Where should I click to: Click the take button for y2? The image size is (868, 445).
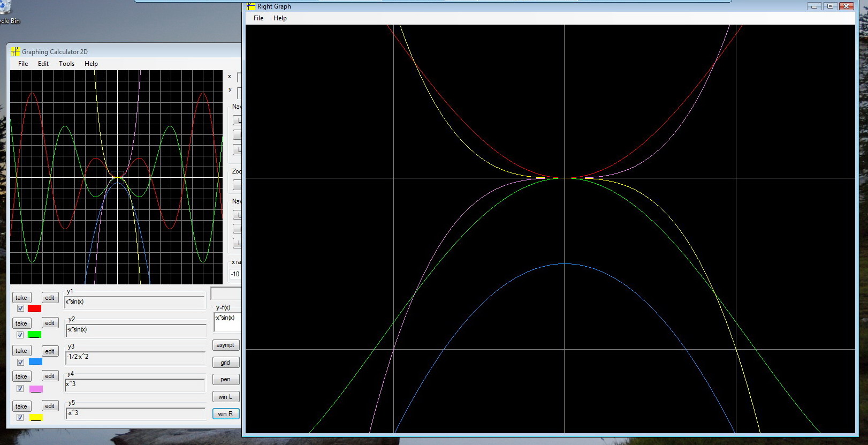tap(21, 323)
